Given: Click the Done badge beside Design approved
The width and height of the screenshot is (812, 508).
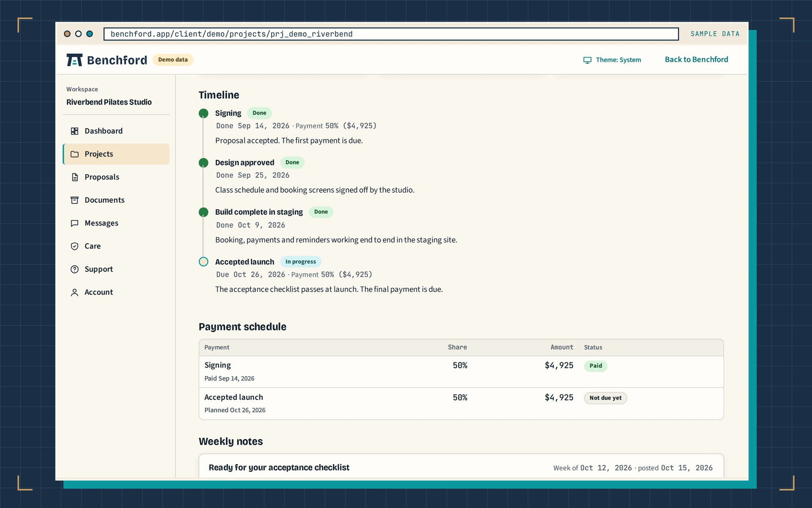Looking at the screenshot, I should point(292,163).
